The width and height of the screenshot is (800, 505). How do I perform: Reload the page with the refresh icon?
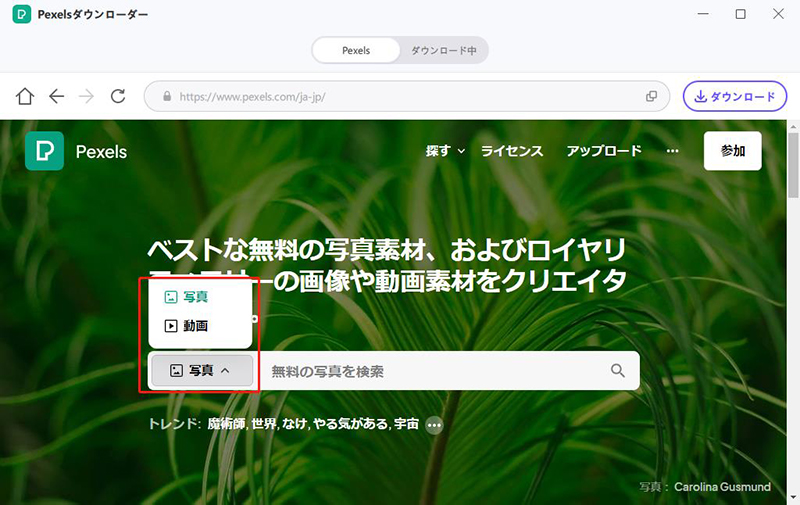pos(118,96)
